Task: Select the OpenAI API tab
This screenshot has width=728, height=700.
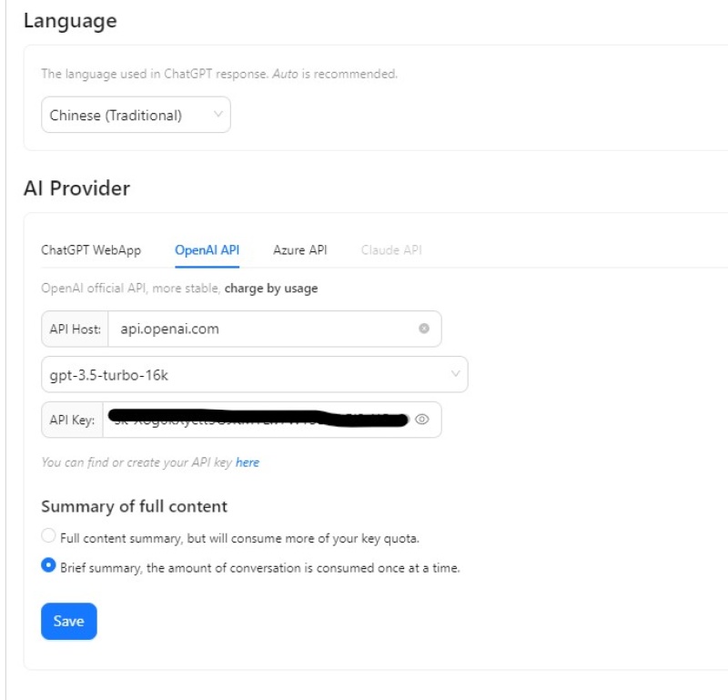Action: point(207,249)
